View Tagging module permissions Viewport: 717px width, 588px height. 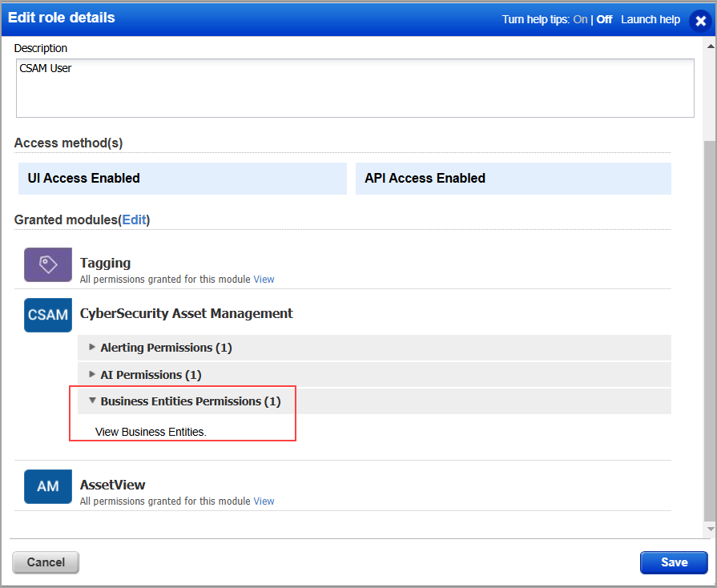pyautogui.click(x=264, y=280)
